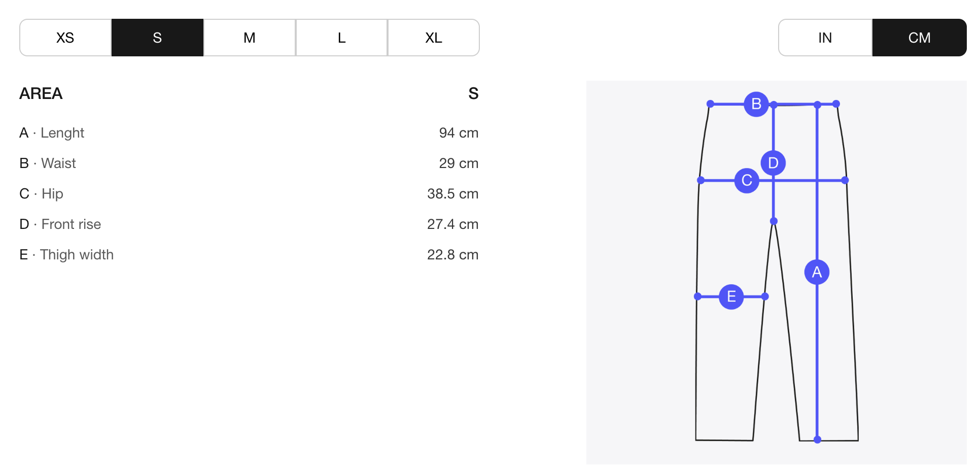Click the A length marker on diagram
The height and width of the screenshot is (466, 980).
(x=817, y=272)
